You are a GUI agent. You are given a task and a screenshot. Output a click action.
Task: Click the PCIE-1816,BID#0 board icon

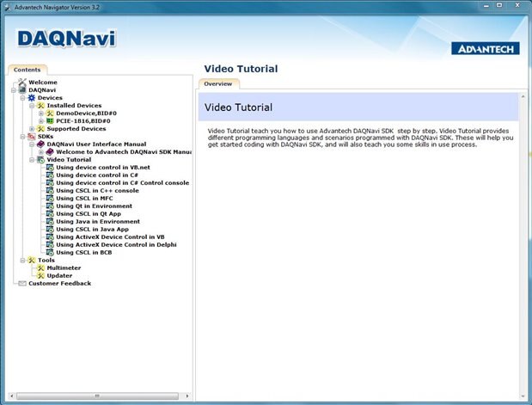pyautogui.click(x=50, y=121)
